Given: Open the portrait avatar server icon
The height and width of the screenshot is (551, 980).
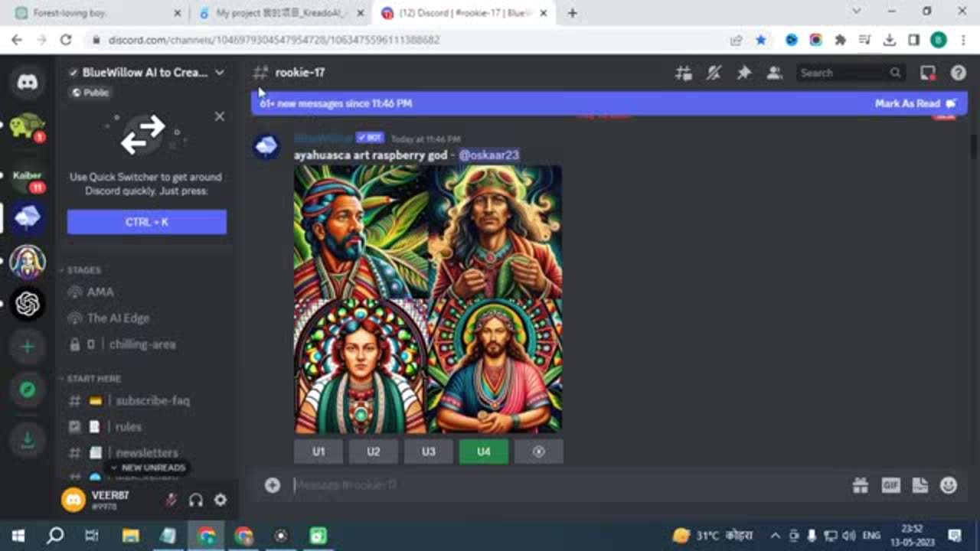Looking at the screenshot, I should click(x=28, y=262).
